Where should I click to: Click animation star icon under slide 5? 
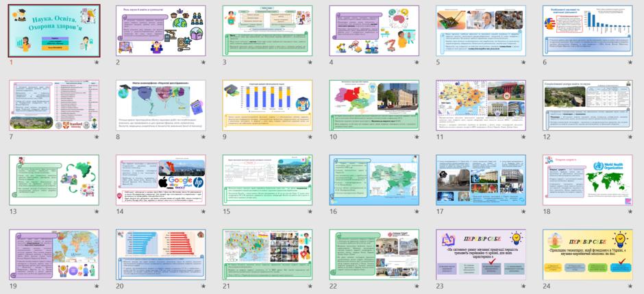(x=523, y=62)
